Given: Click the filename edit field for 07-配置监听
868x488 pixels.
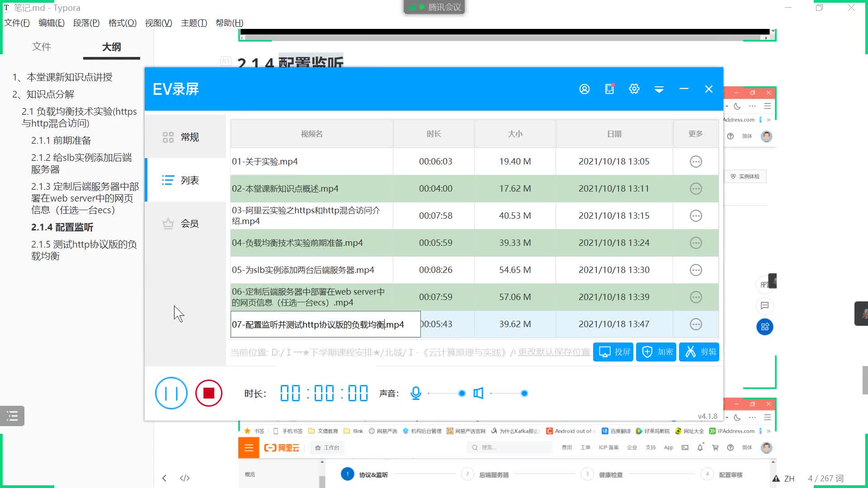Looking at the screenshot, I should [325, 324].
